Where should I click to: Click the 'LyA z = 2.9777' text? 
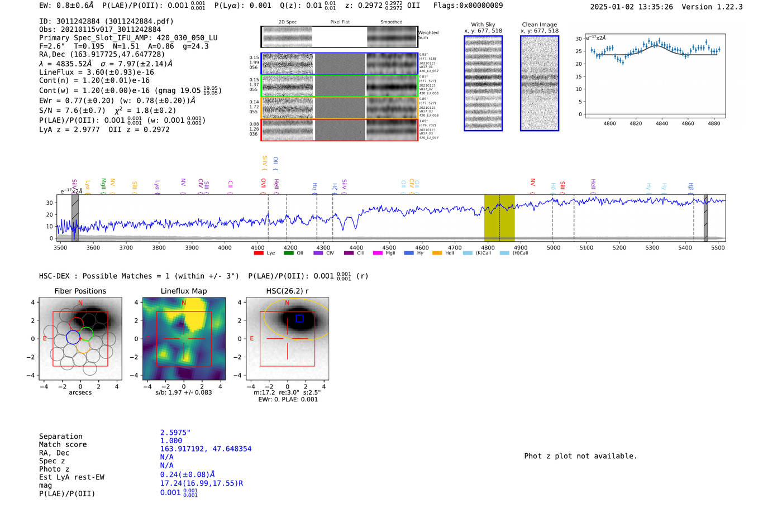(69, 130)
